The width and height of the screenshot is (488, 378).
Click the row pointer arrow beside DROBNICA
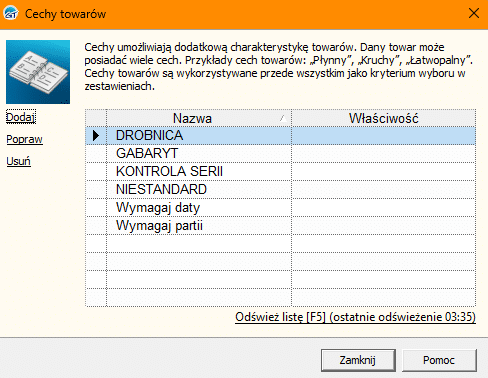[96, 136]
